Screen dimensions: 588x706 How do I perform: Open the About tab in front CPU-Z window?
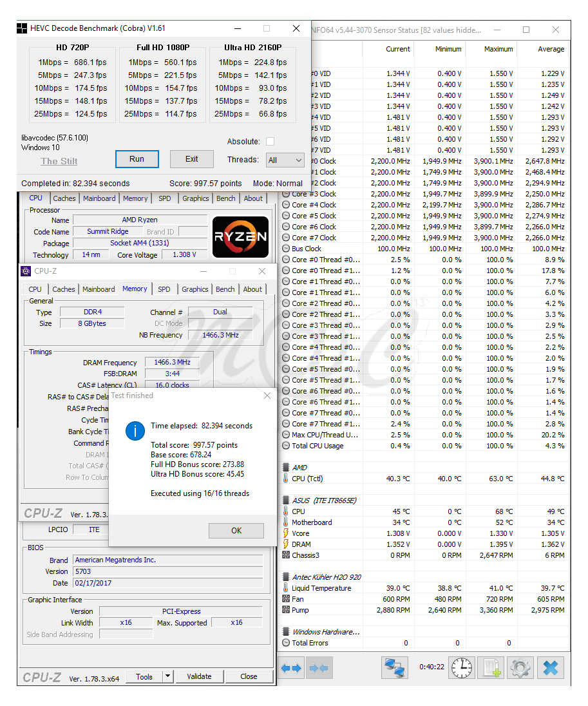click(x=252, y=289)
